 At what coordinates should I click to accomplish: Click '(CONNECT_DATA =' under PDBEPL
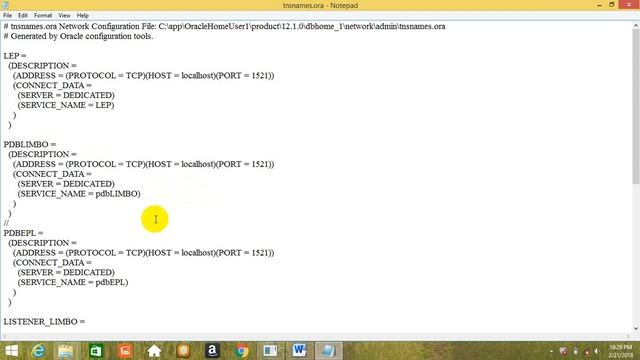click(52, 263)
